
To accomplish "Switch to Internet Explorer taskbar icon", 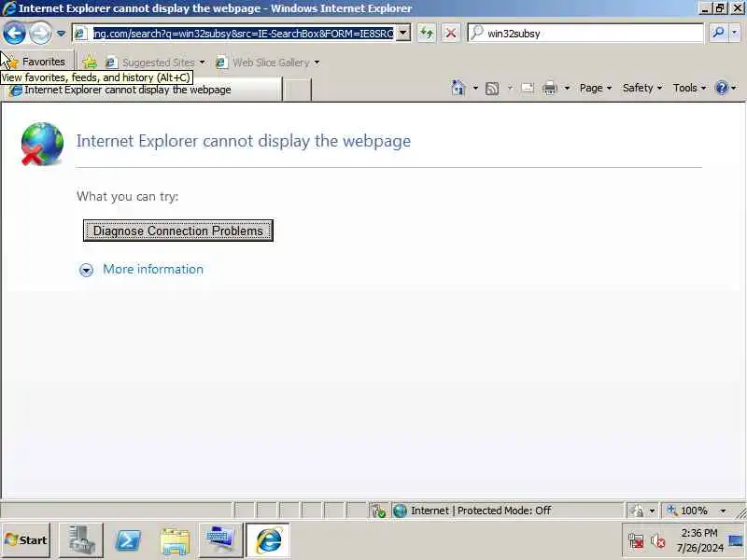I will pyautogui.click(x=268, y=540).
